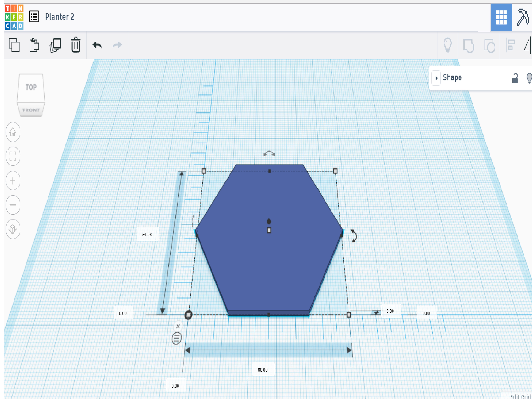Toggle shape visibility lightbulb in Shape panel
532x399 pixels.
(529, 78)
